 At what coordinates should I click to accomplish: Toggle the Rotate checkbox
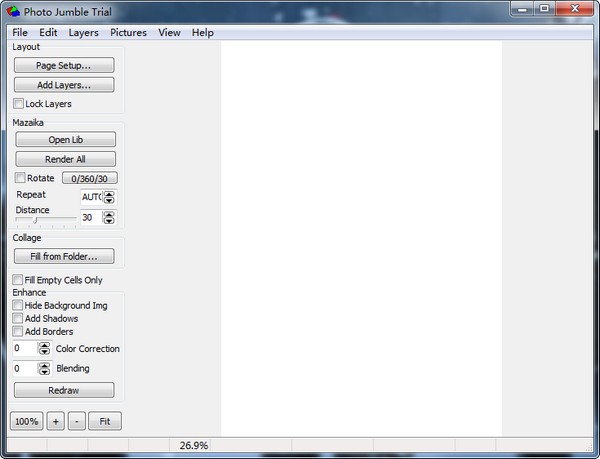[x=20, y=177]
